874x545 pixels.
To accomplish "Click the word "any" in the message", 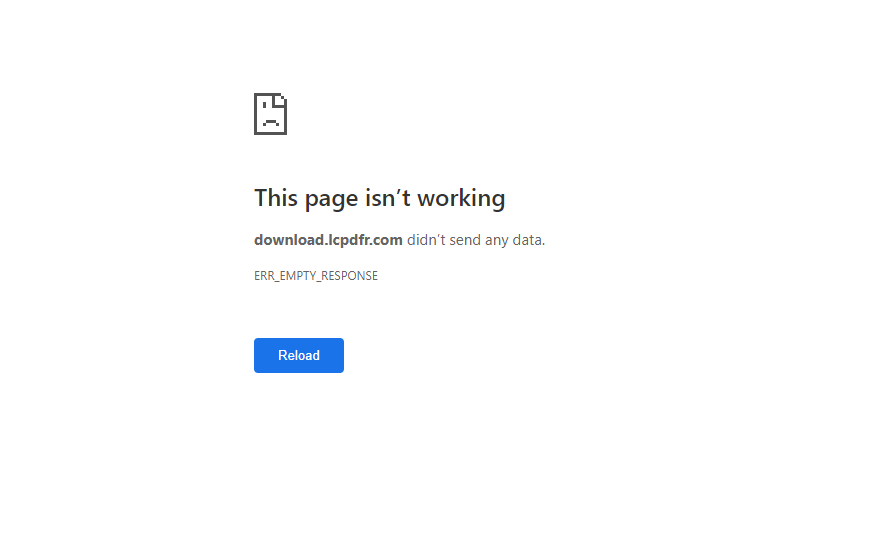I will (x=497, y=241).
